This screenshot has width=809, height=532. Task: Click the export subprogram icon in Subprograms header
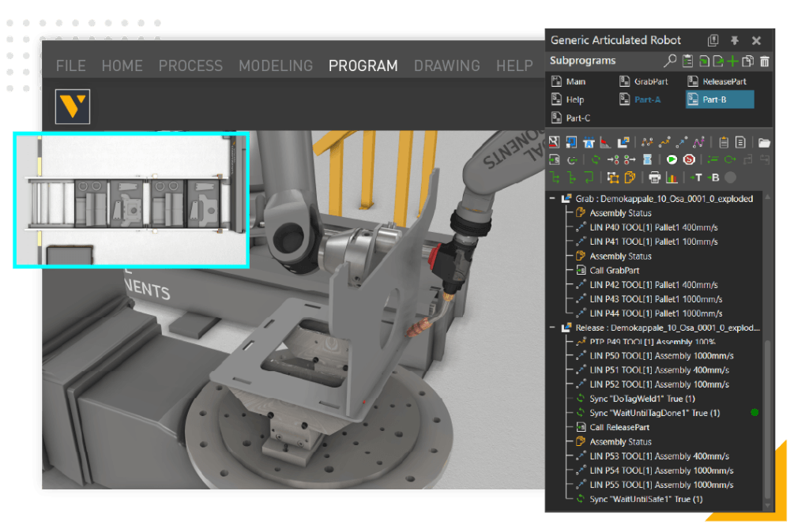tap(718, 62)
